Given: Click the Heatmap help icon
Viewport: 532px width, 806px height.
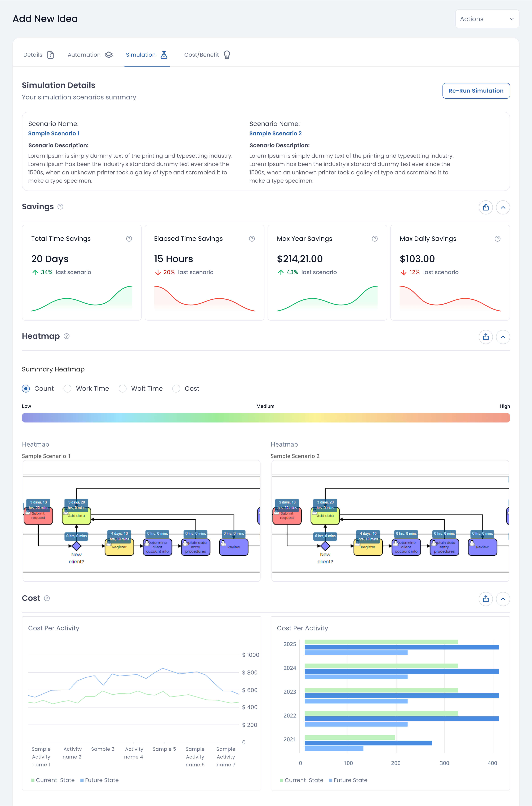Looking at the screenshot, I should click(x=66, y=336).
